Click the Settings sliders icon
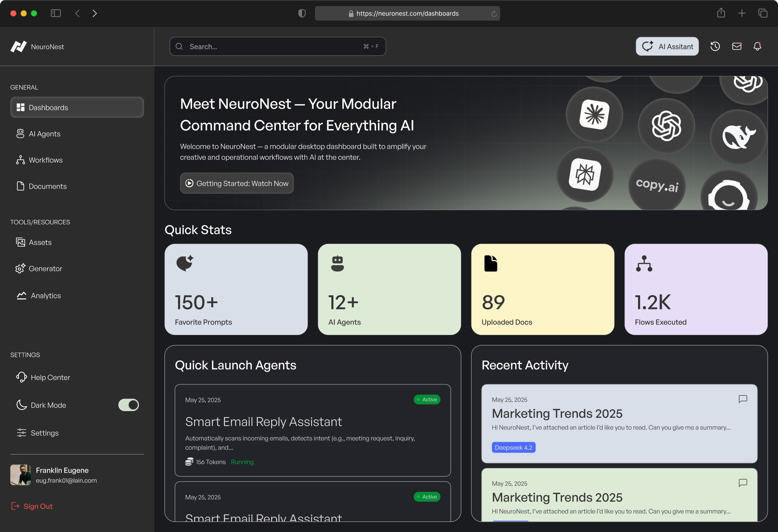Screen dimensions: 778x532 [x=21, y=433]
